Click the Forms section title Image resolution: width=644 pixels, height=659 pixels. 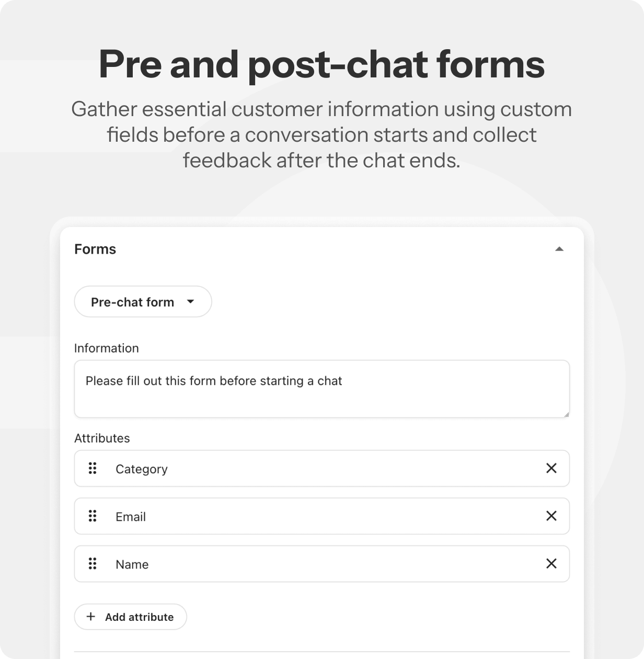click(95, 249)
